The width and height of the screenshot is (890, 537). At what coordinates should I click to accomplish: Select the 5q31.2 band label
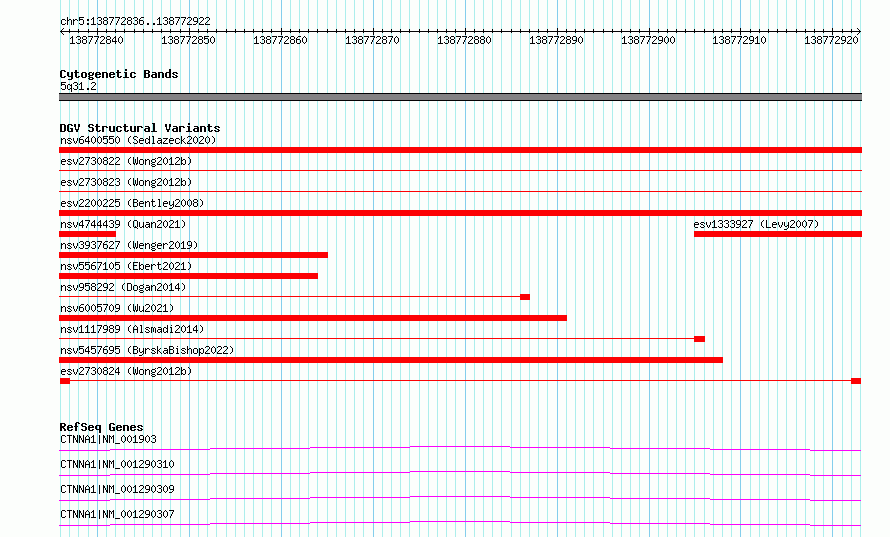[78, 86]
